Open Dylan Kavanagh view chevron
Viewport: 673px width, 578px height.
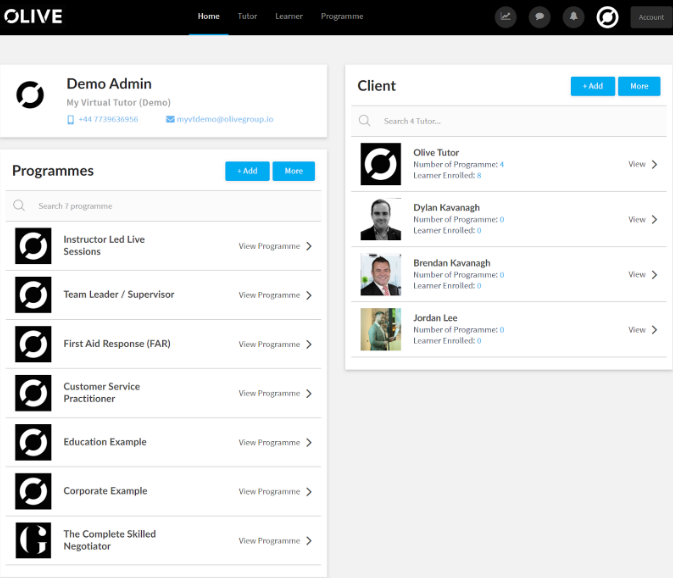(655, 220)
